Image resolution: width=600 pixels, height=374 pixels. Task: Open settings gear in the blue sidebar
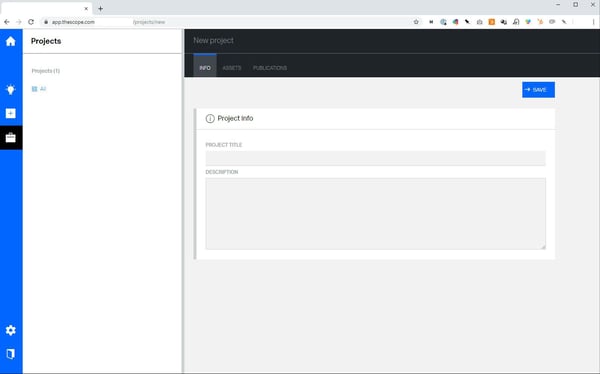coord(11,330)
